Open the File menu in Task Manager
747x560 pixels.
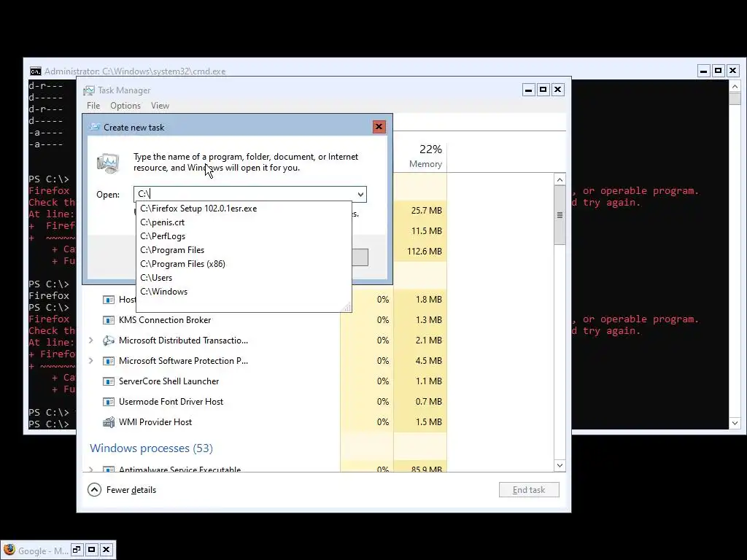coord(93,106)
